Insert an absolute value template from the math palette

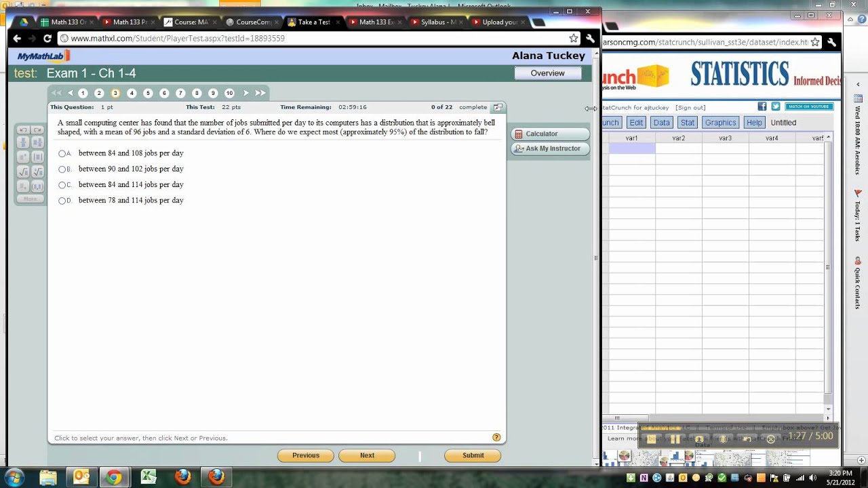point(38,157)
